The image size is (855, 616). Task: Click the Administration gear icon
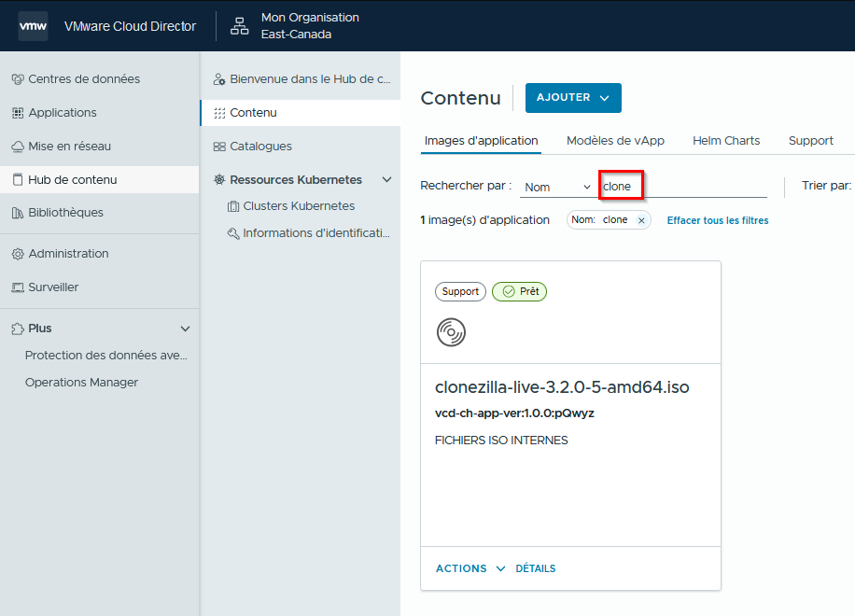click(x=18, y=254)
